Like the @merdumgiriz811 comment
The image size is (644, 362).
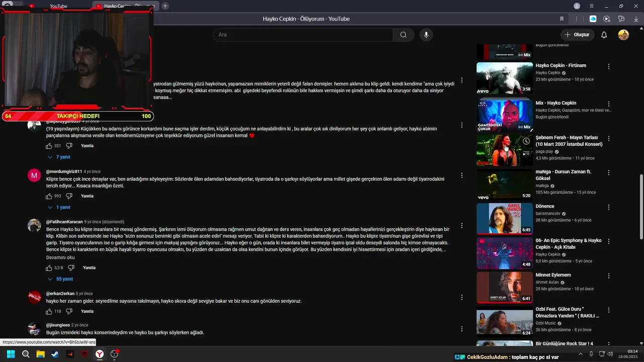click(49, 196)
